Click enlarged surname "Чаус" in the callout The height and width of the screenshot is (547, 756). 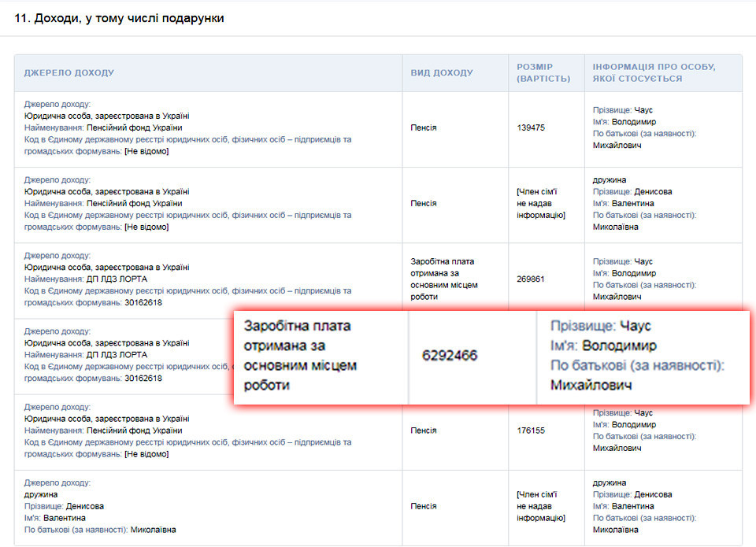pyautogui.click(x=636, y=326)
